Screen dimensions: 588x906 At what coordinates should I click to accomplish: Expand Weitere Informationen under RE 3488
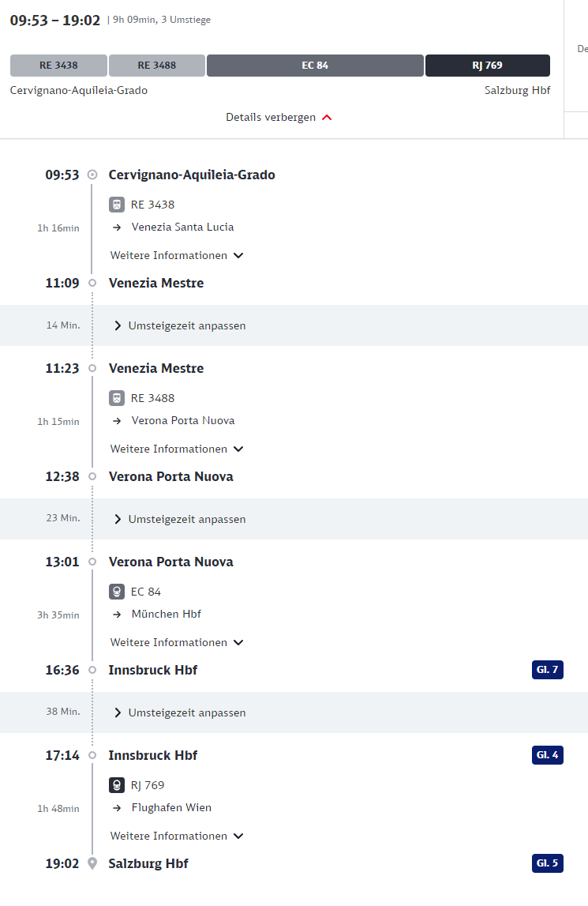(x=177, y=449)
